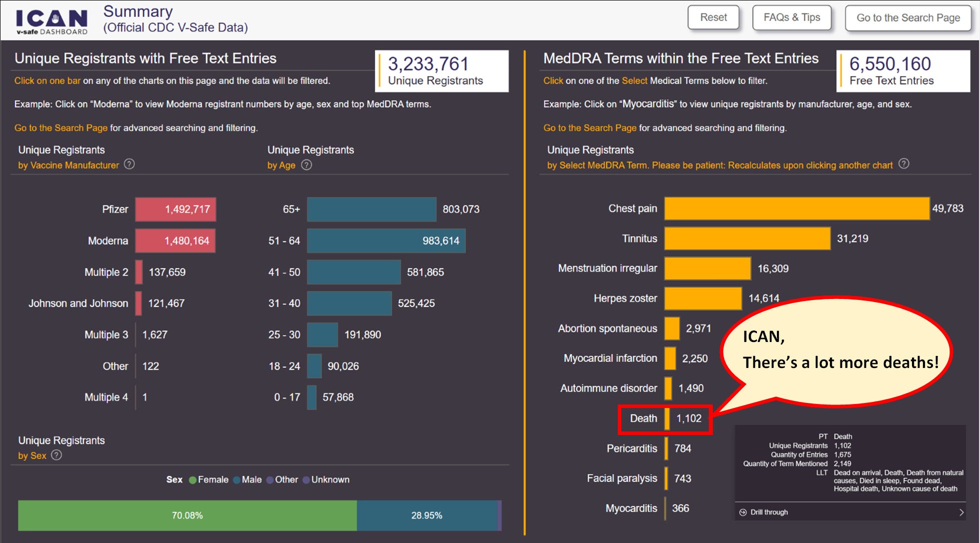Filter by the Moderna bar
The width and height of the screenshot is (980, 543).
coord(176,240)
